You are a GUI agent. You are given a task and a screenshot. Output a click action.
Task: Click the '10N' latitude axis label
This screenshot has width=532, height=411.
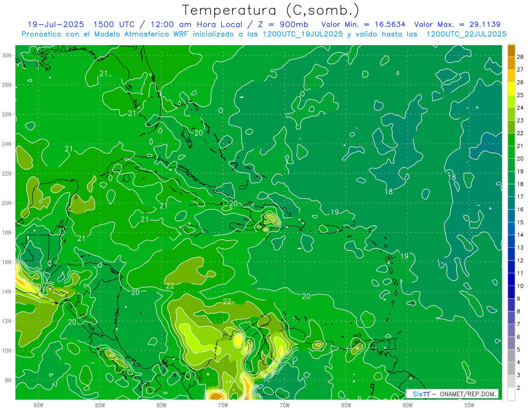7,350
